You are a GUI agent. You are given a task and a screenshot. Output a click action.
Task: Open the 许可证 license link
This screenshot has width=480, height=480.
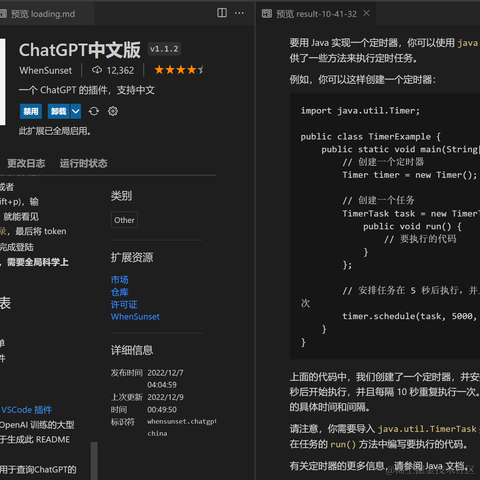point(124,305)
